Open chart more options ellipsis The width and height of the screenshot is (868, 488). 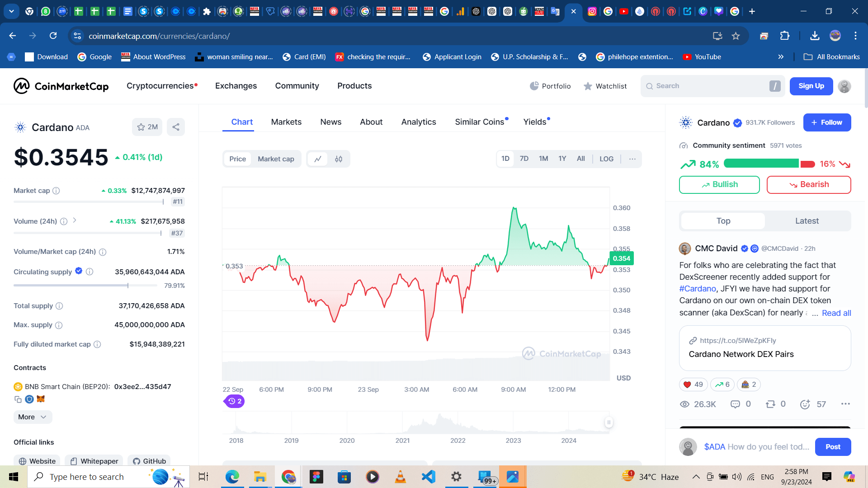(x=632, y=159)
